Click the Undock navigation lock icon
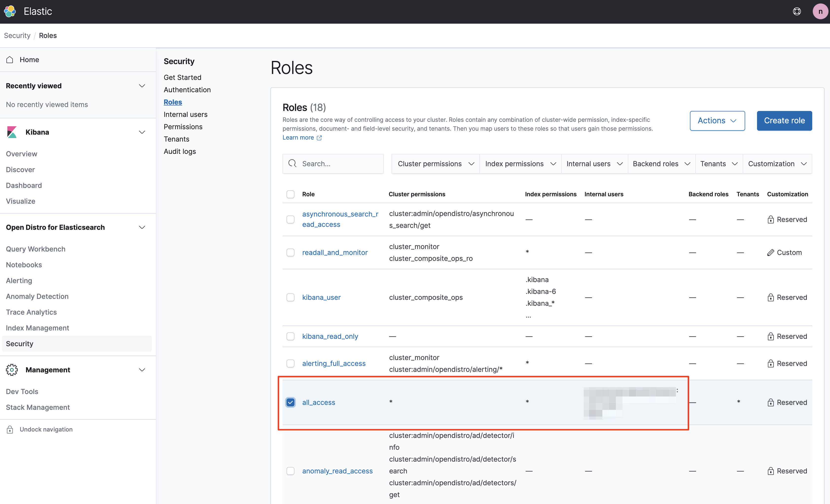This screenshot has width=830, height=504. tap(10, 430)
